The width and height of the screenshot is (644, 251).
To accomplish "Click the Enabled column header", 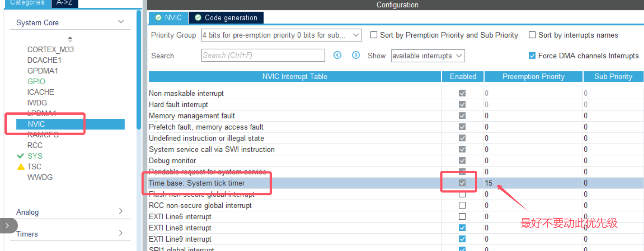I will coord(463,77).
